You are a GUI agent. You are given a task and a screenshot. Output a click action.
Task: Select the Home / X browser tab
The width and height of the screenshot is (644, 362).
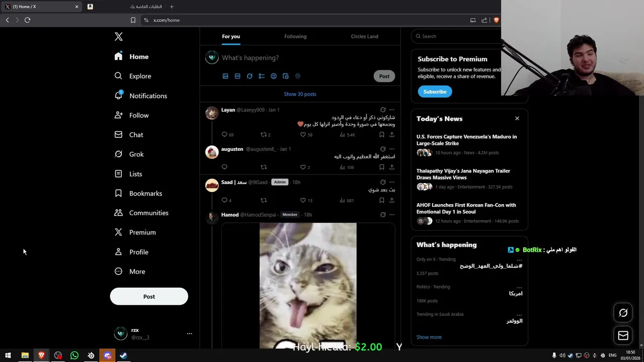click(x=41, y=7)
